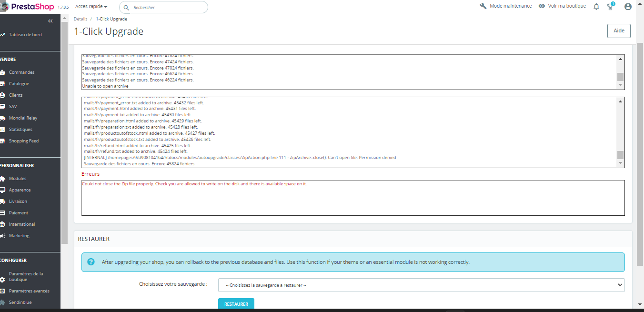Click the Sendinblue puzzle icon

pos(2,302)
